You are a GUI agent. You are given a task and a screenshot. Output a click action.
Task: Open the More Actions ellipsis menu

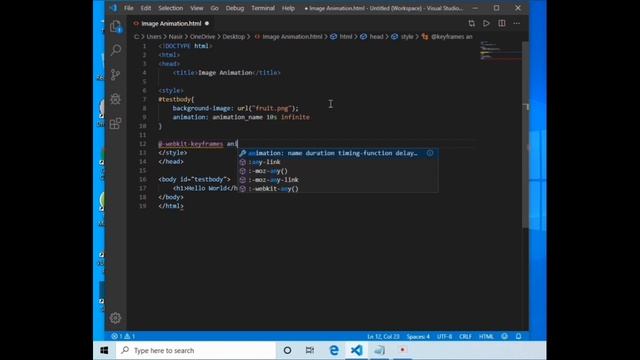point(517,23)
